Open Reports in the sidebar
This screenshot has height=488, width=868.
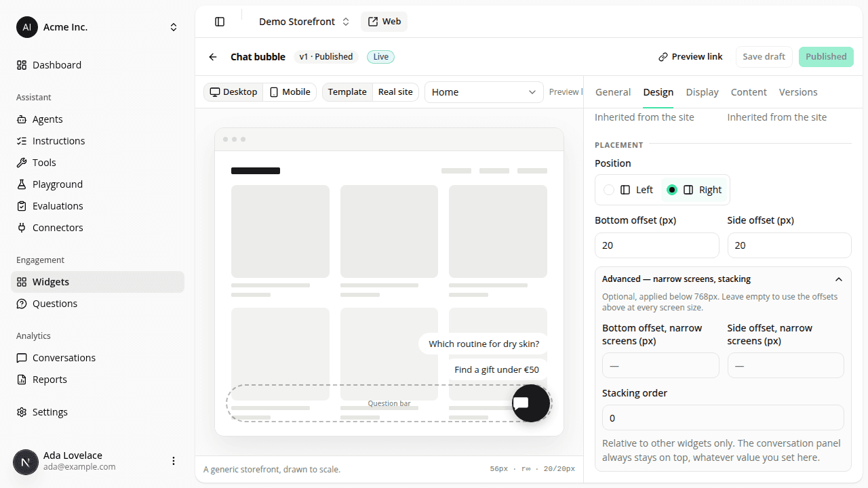point(98,380)
